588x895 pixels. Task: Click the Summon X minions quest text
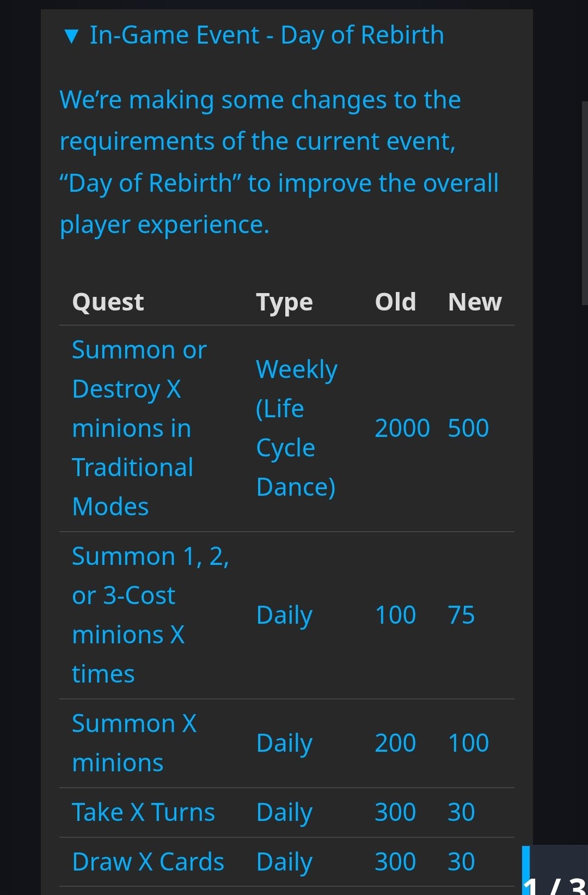coord(134,743)
